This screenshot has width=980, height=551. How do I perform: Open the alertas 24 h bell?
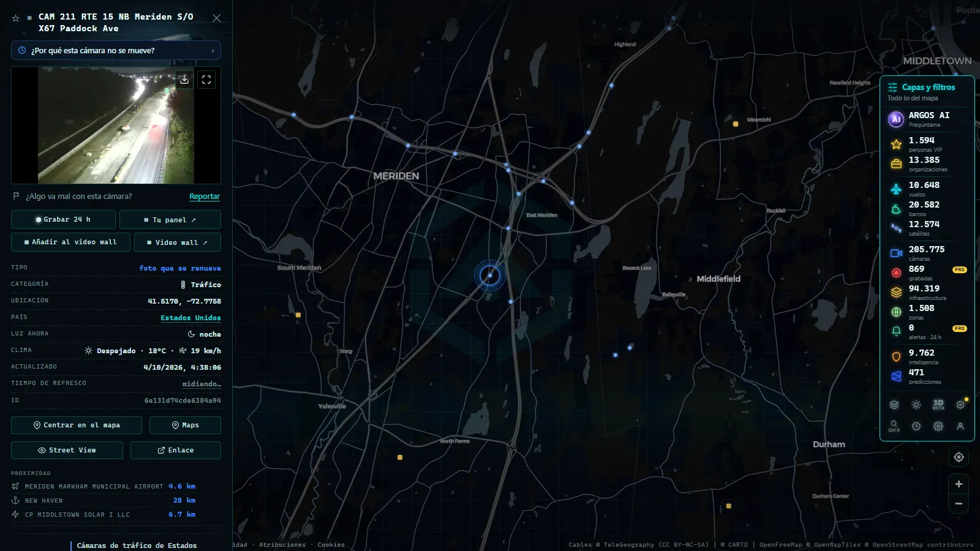point(927,332)
